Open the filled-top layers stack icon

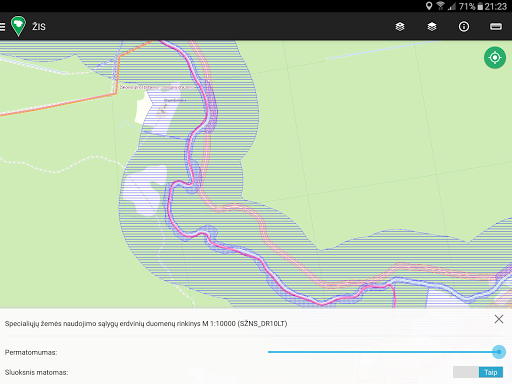pyautogui.click(x=432, y=27)
